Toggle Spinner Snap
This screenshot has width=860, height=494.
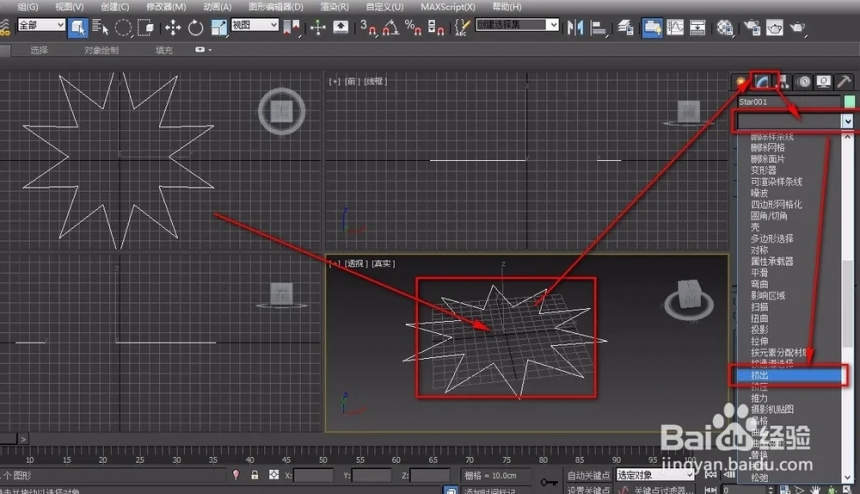[435, 27]
